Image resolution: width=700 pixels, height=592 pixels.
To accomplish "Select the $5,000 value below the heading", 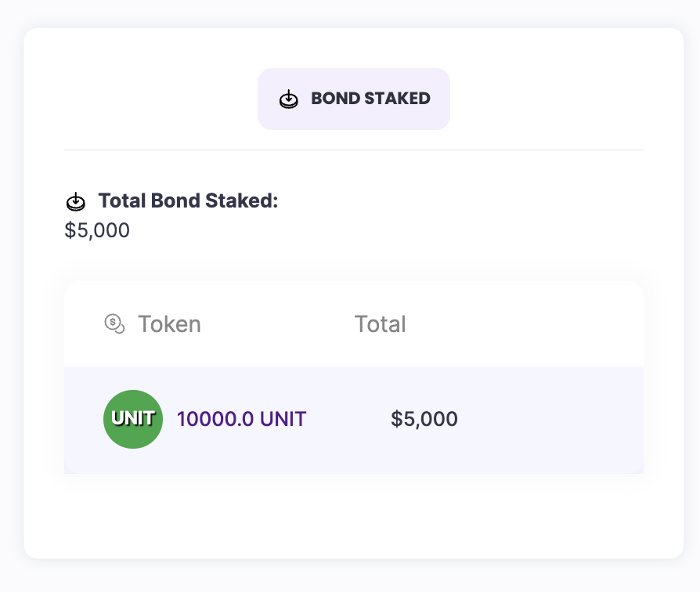I will (97, 230).
